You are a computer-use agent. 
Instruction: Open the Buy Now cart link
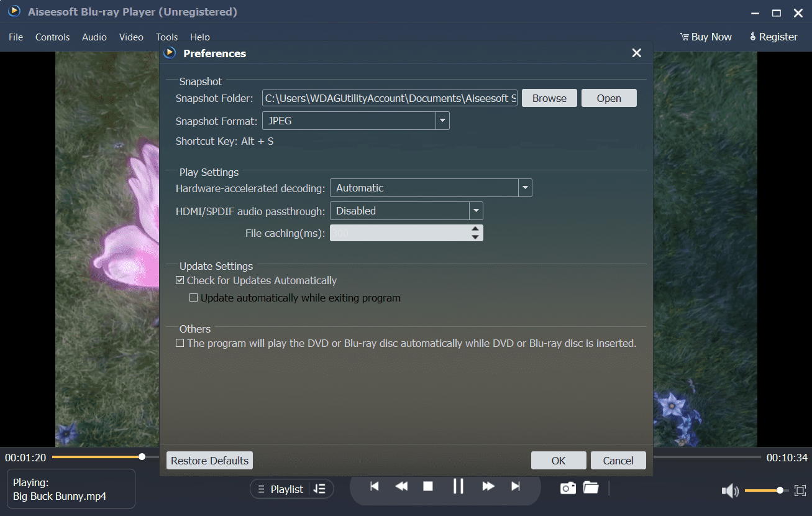pyautogui.click(x=706, y=37)
